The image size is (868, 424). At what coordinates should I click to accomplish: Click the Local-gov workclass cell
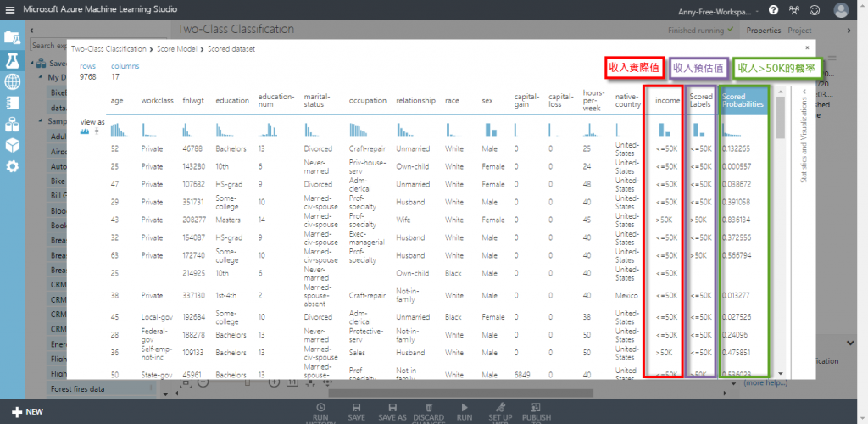pyautogui.click(x=157, y=317)
